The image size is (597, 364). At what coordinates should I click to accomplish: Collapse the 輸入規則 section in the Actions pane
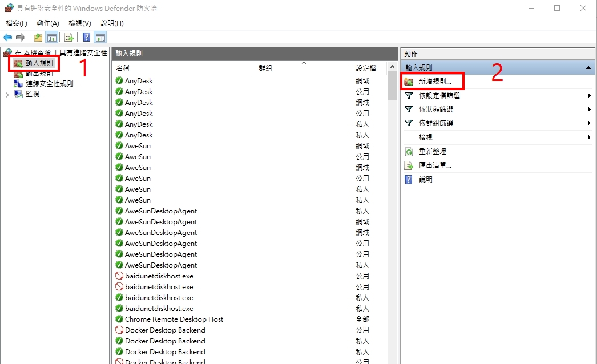(x=588, y=68)
